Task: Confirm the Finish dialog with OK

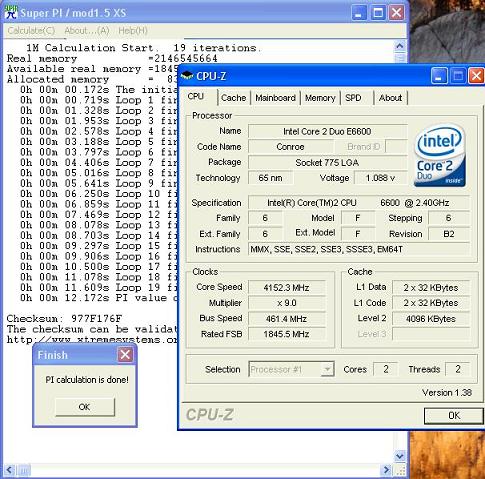Action: click(x=85, y=407)
